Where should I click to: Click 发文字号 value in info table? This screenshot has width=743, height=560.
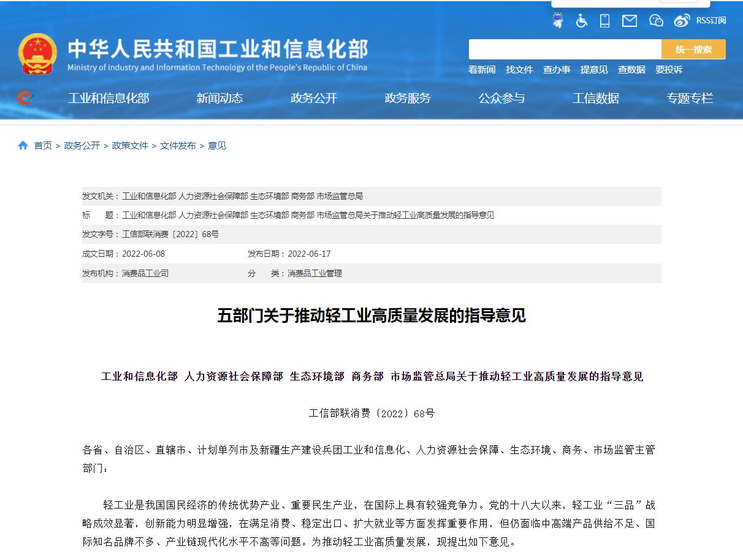point(170,235)
